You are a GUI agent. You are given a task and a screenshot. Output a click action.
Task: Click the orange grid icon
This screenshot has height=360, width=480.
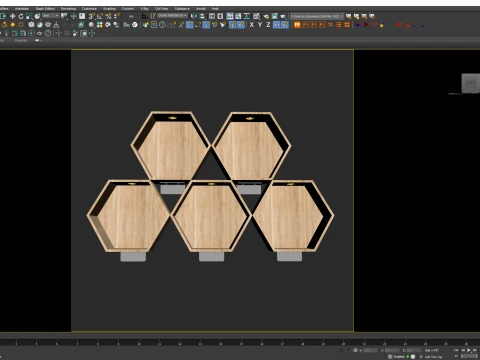[x=347, y=25]
